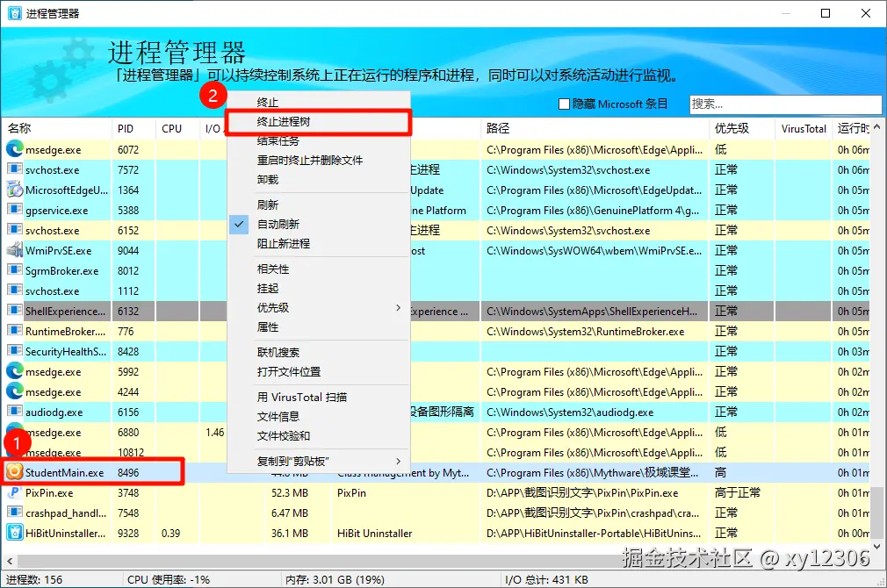Click ShellExperienceHost process icon
This screenshot has width=887, height=588.
(14, 311)
